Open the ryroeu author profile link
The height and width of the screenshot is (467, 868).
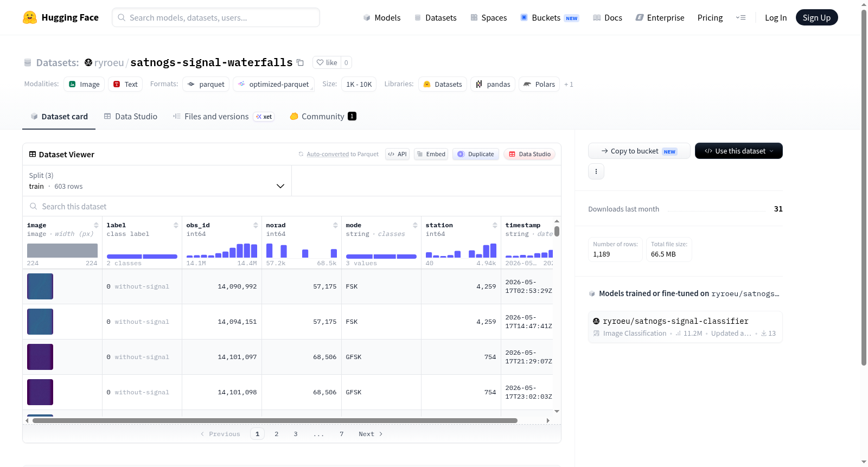(109, 62)
